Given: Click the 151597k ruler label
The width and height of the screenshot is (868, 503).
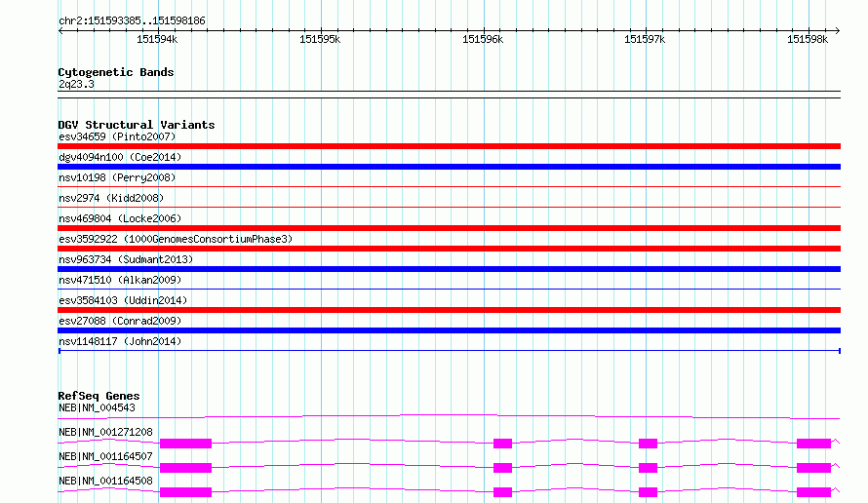Looking at the screenshot, I should tap(645, 39).
